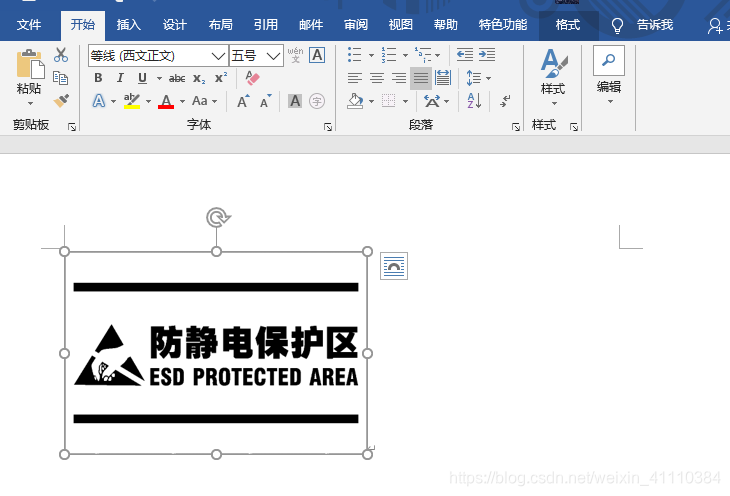Click the picture rotation handle
Screen dimensions: 730x496
[x=218, y=217]
